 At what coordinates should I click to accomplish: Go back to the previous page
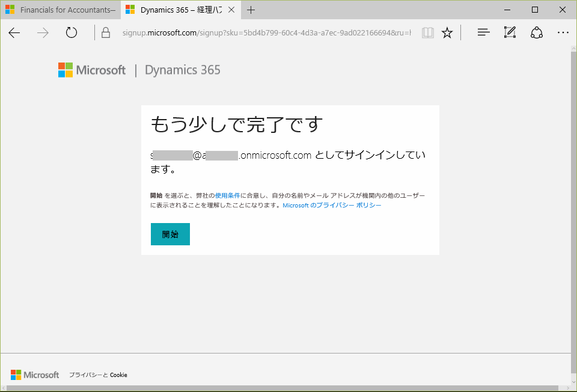[14, 32]
